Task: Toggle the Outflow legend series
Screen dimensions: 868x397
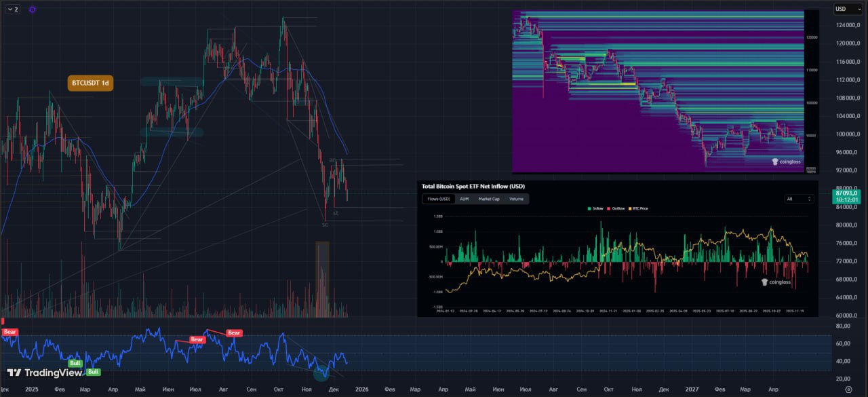Action: [x=618, y=208]
